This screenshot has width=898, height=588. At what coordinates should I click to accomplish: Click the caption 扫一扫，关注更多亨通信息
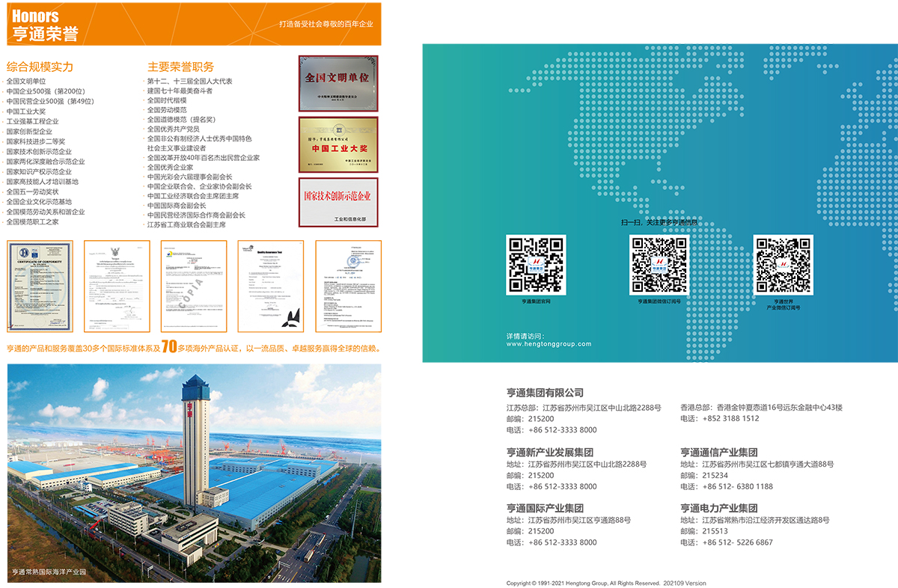coord(659,222)
